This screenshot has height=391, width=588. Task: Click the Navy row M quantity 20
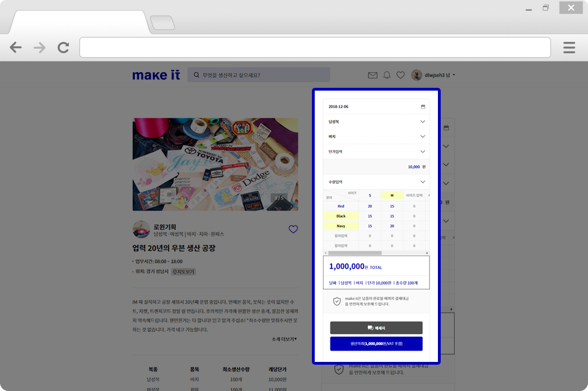pyautogui.click(x=392, y=226)
